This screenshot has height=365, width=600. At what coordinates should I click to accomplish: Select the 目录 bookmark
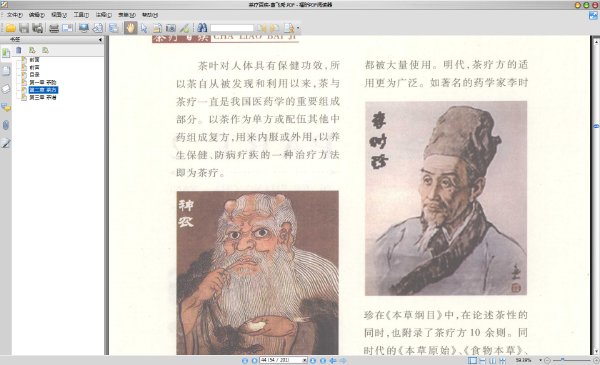34,75
